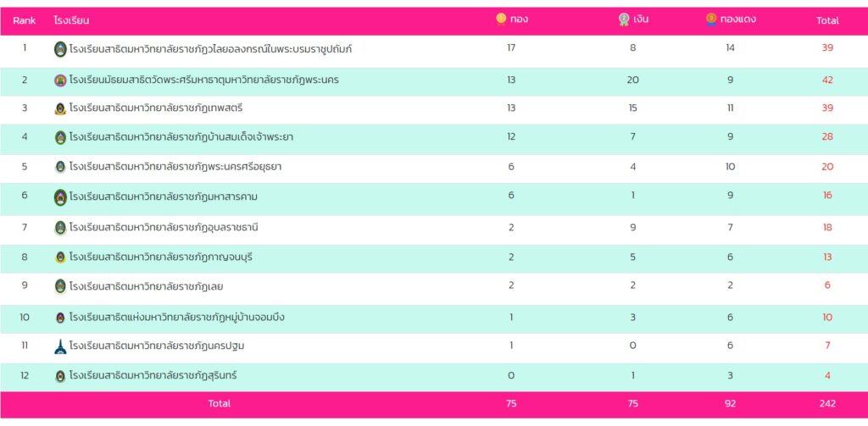Image resolution: width=868 pixels, height=426 pixels.
Task: Click the เงิน column header text
Action: point(641,19)
